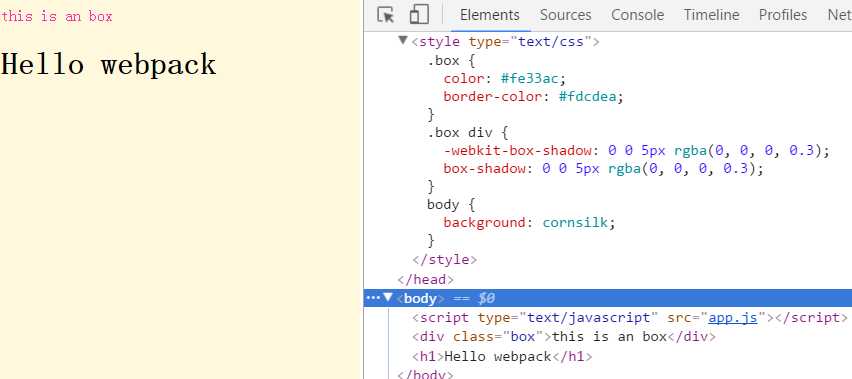The width and height of the screenshot is (852, 379).
Task: Open the Elements tab
Action: click(490, 15)
